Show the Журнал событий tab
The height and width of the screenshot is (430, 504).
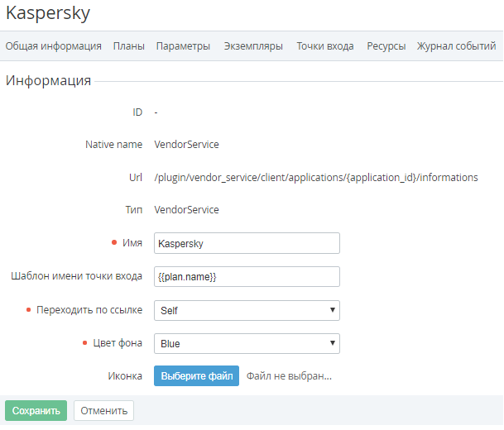(457, 46)
